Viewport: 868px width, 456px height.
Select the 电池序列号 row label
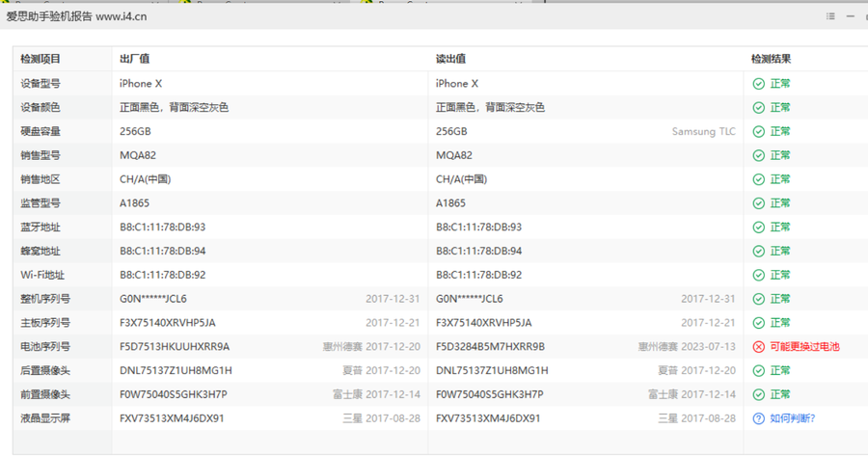pos(45,347)
